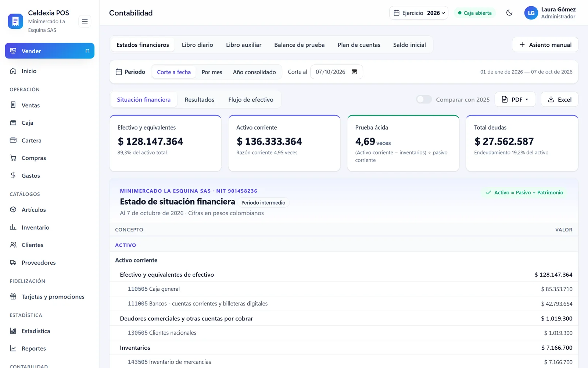The image size is (588, 368).
Task: Click the Celdexia POS logo icon
Action: [15, 21]
